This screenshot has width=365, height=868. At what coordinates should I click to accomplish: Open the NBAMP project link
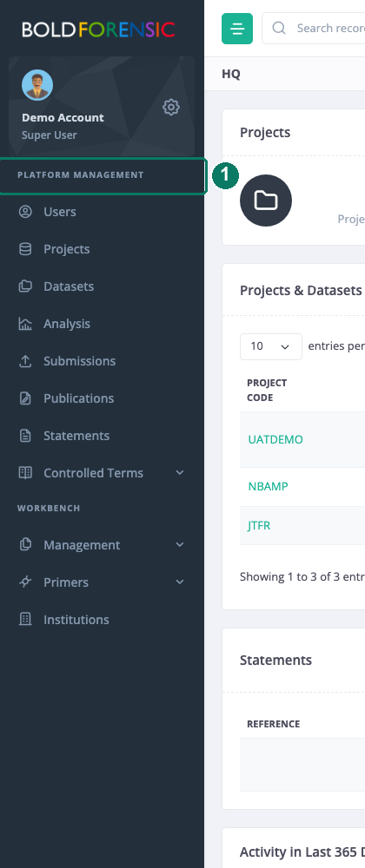[268, 487]
